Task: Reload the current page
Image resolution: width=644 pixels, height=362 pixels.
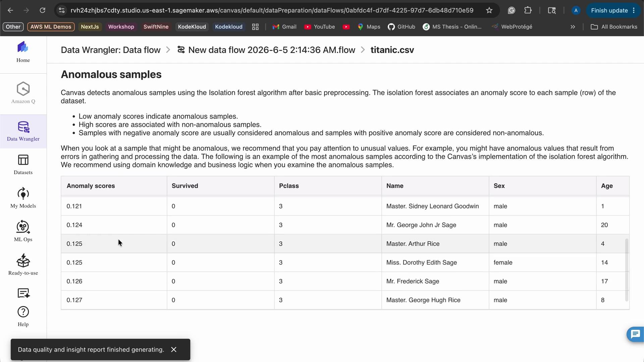Action: pos(43,10)
